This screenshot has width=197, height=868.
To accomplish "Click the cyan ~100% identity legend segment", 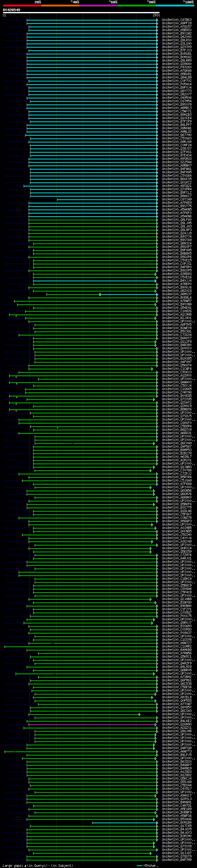I will coord(175,6).
